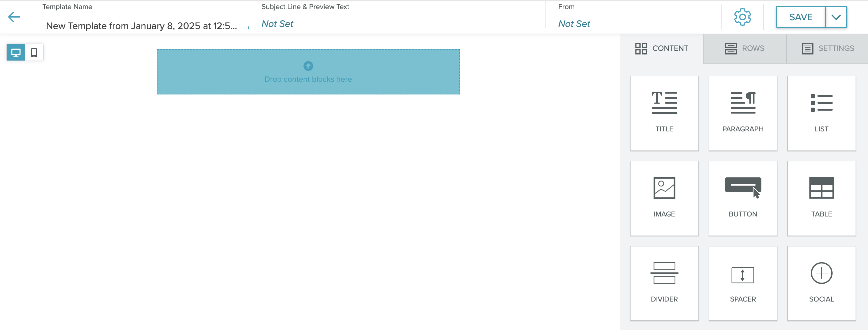Go back using the left arrow
Screen dimensions: 868x330
click(14, 17)
